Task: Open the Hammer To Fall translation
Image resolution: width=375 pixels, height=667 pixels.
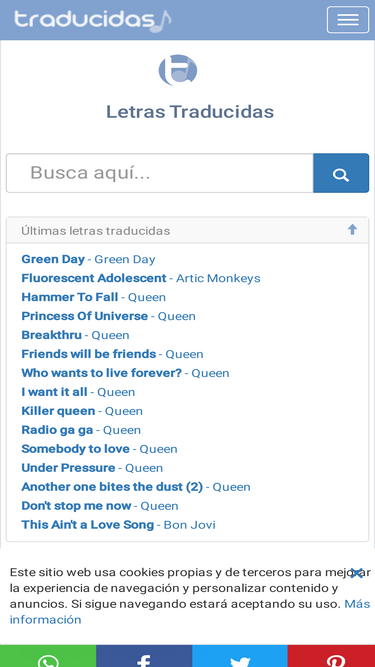Action: pyautogui.click(x=70, y=297)
